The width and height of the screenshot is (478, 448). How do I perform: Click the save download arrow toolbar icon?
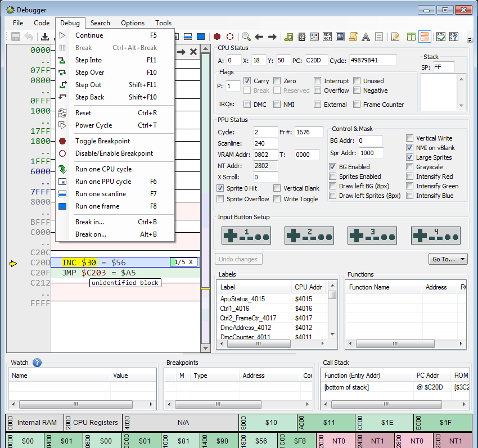pyautogui.click(x=45, y=37)
